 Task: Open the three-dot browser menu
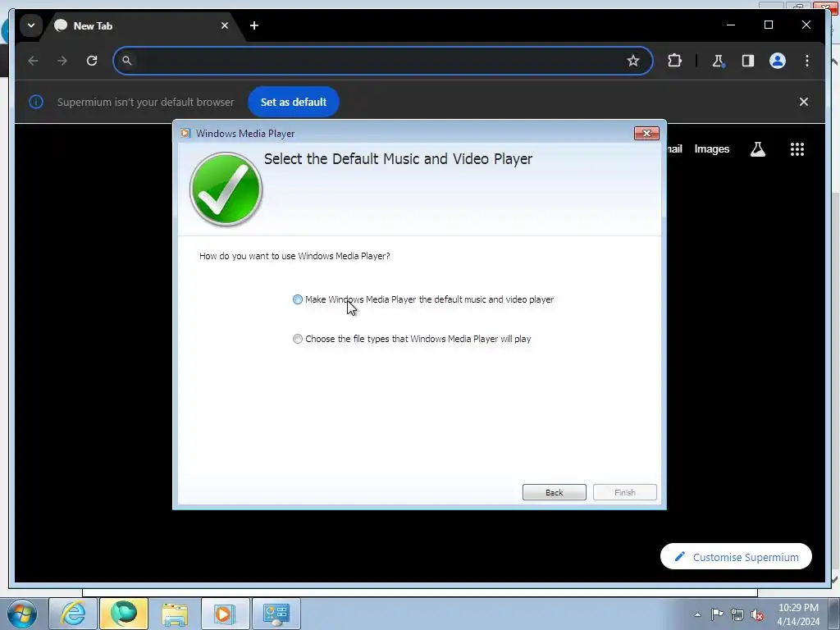(807, 61)
